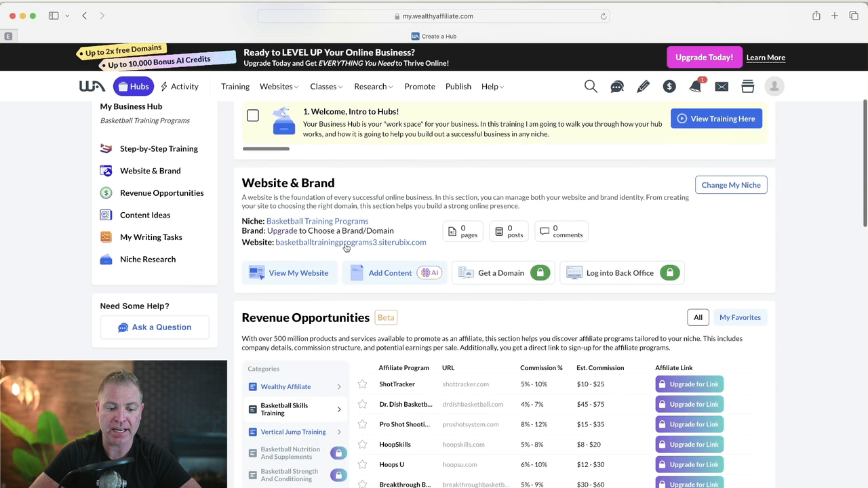Select the Create a Hub browser tab
This screenshot has height=488, width=868.
point(434,36)
